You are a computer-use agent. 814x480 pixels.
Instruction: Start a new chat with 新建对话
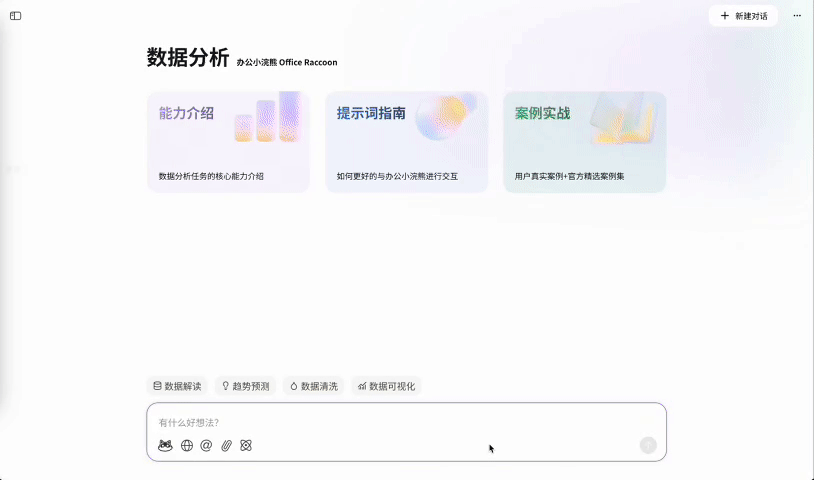tap(743, 16)
